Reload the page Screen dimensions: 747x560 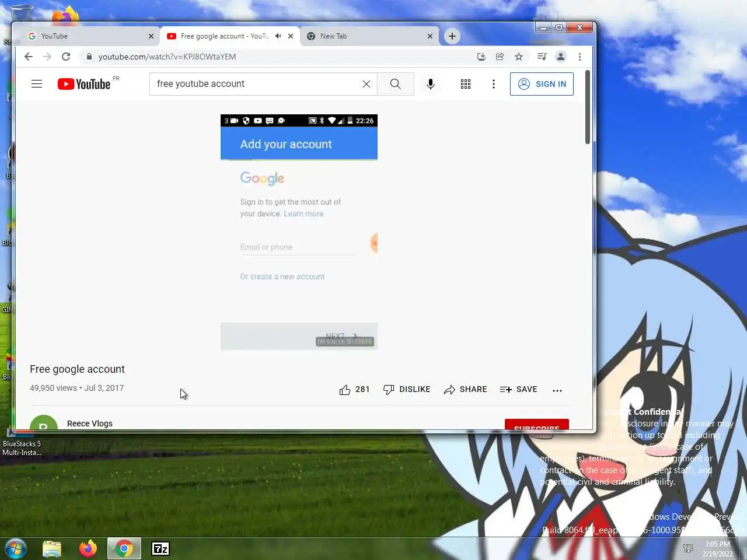[66, 57]
